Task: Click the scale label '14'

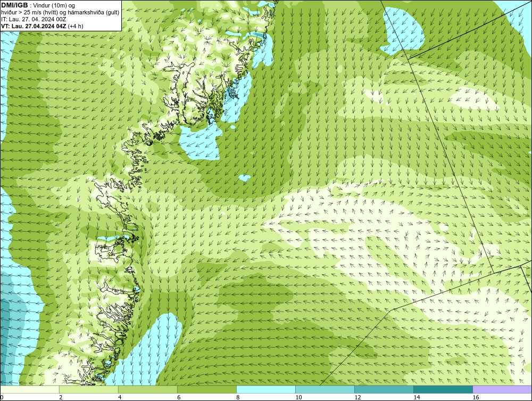Action: coord(417,398)
